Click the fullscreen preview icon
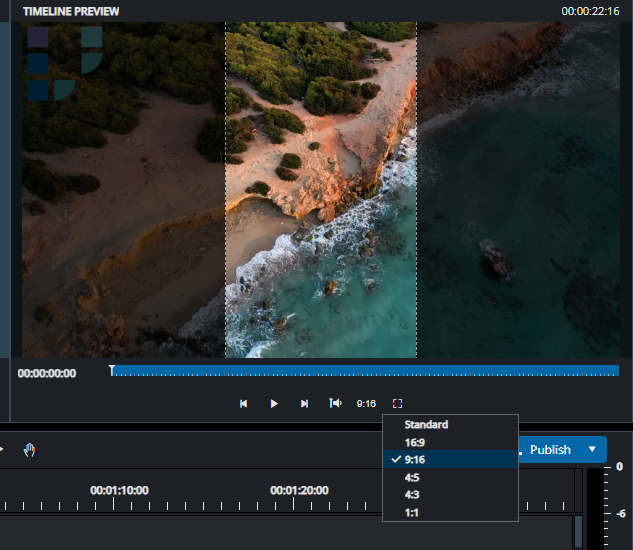633x550 pixels. [397, 403]
